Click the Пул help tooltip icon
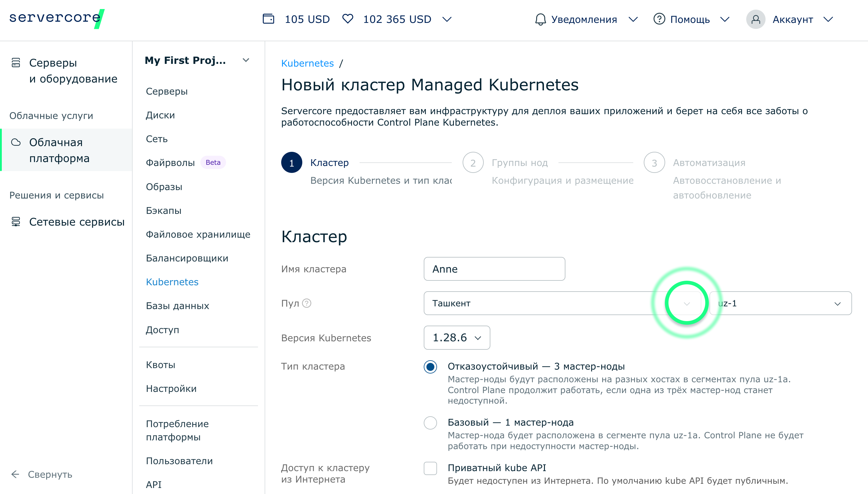The image size is (868, 494). pyautogui.click(x=307, y=303)
